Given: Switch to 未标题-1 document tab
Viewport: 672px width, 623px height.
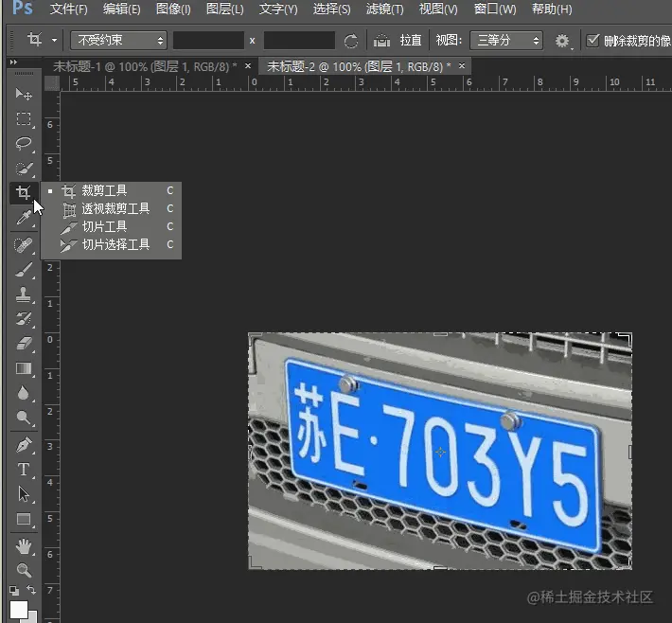Looking at the screenshot, I should point(145,66).
